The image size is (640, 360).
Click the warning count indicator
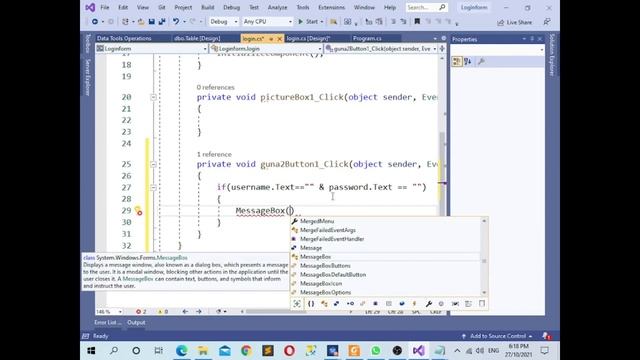(x=162, y=311)
